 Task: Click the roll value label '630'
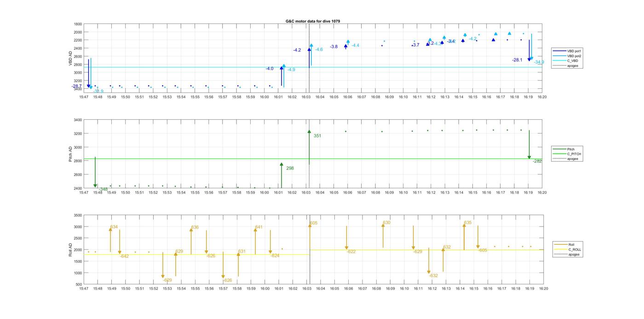tap(386, 223)
